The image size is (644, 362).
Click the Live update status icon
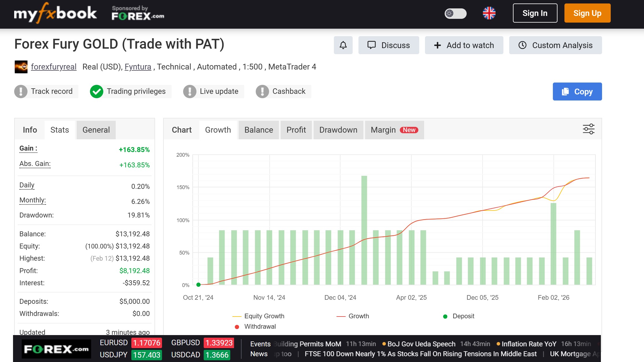(x=190, y=92)
